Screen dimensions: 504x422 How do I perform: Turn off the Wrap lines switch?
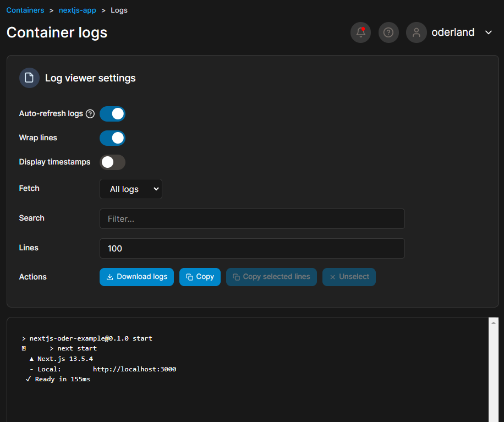(x=112, y=138)
